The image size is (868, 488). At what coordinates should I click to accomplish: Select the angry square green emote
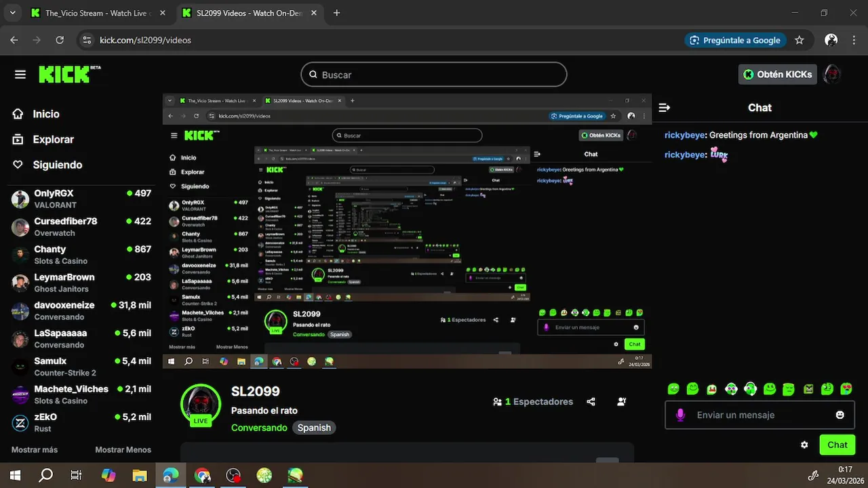pos(808,389)
